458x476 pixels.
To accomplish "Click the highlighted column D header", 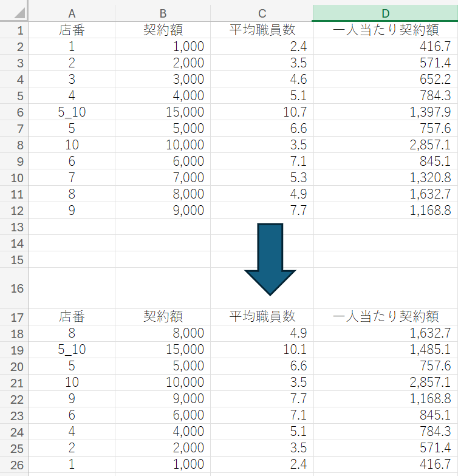I will click(385, 13).
